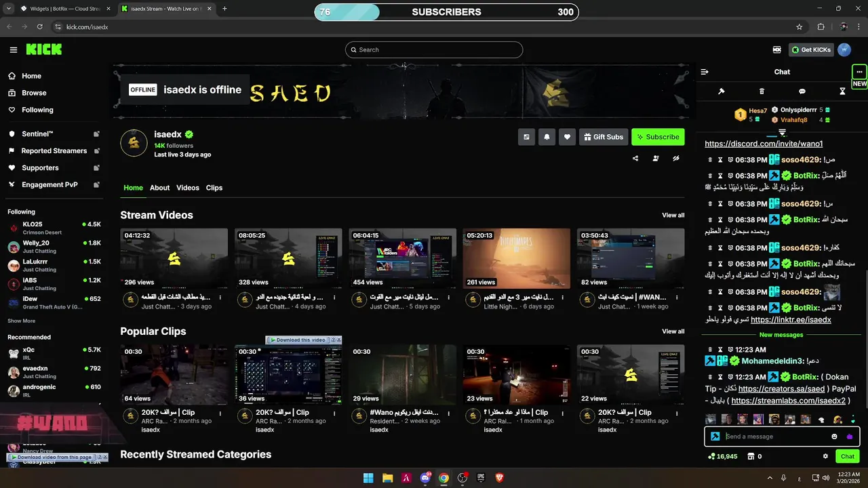Open KLO25 channel in Following
Image resolution: width=868 pixels, height=488 pixels.
click(x=54, y=228)
